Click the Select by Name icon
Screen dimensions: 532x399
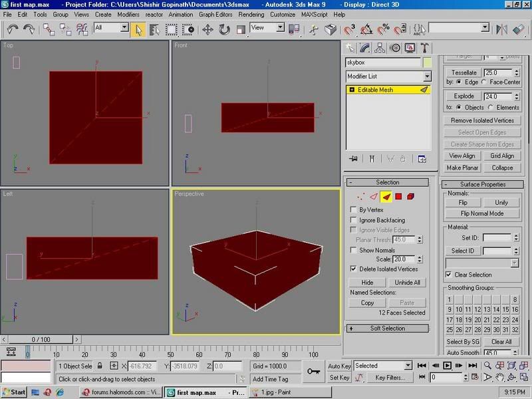click(155, 30)
